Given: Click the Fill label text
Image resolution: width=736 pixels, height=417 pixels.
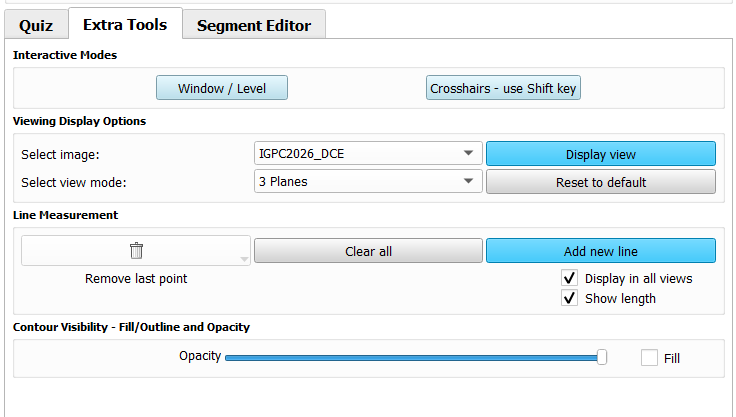Looking at the screenshot, I should point(672,358).
